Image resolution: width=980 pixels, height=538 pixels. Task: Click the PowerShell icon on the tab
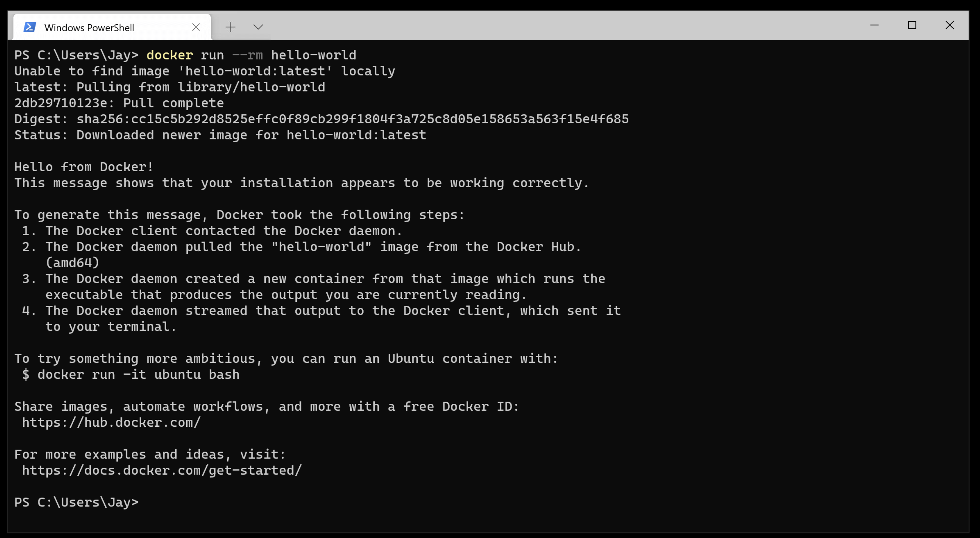[x=30, y=26]
